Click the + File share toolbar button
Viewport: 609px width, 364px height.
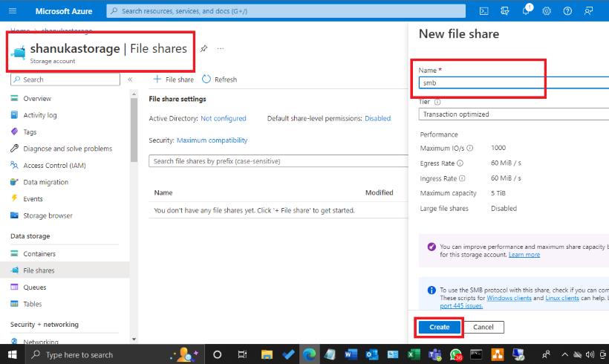(x=173, y=79)
